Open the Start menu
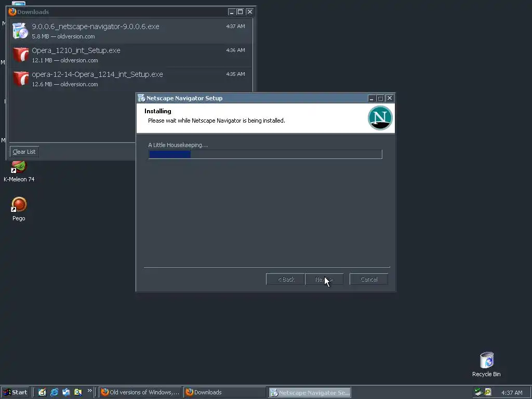 pos(15,392)
